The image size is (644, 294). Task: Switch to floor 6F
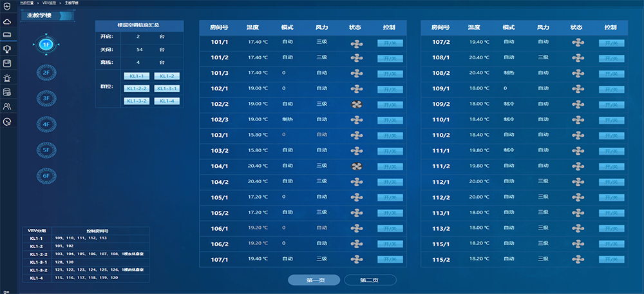[x=46, y=175]
